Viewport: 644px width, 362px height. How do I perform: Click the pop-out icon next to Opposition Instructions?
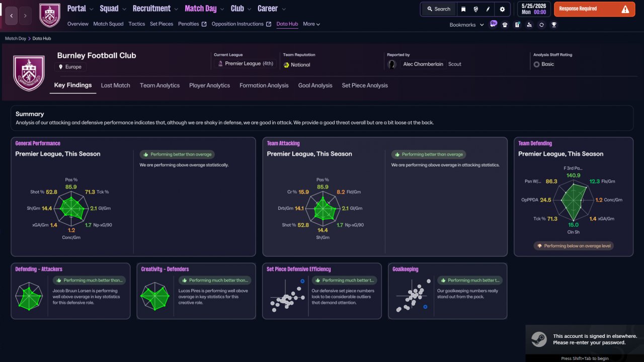(x=269, y=24)
